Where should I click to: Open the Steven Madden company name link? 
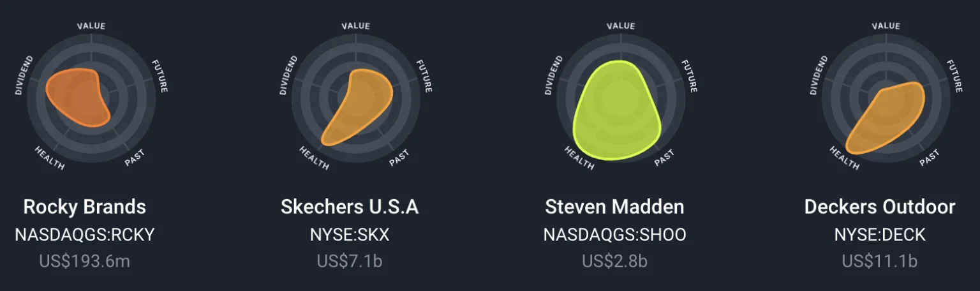click(x=614, y=207)
